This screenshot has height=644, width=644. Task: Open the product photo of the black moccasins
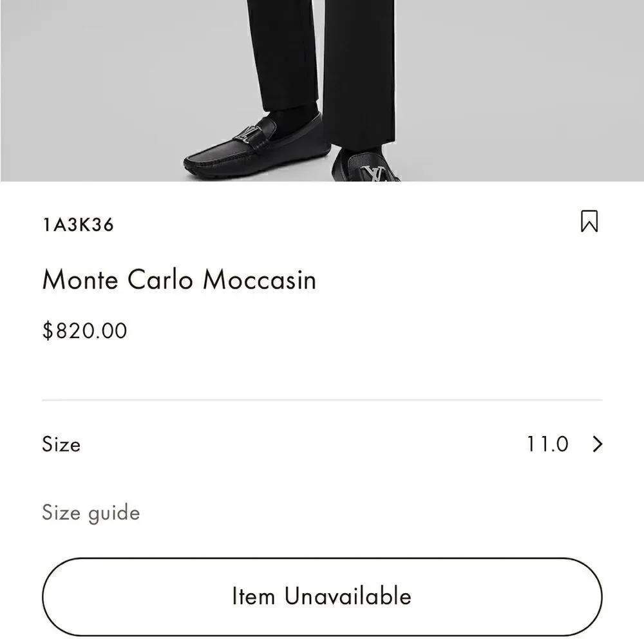click(x=322, y=90)
